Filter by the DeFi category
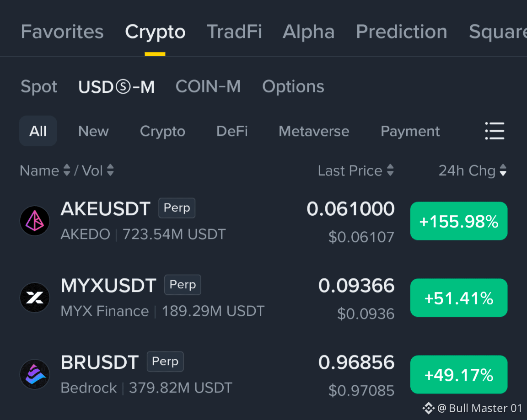Viewport: 527px width, 420px height. [x=232, y=131]
